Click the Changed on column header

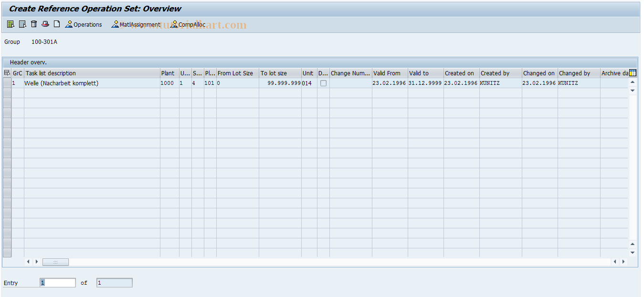click(x=540, y=73)
